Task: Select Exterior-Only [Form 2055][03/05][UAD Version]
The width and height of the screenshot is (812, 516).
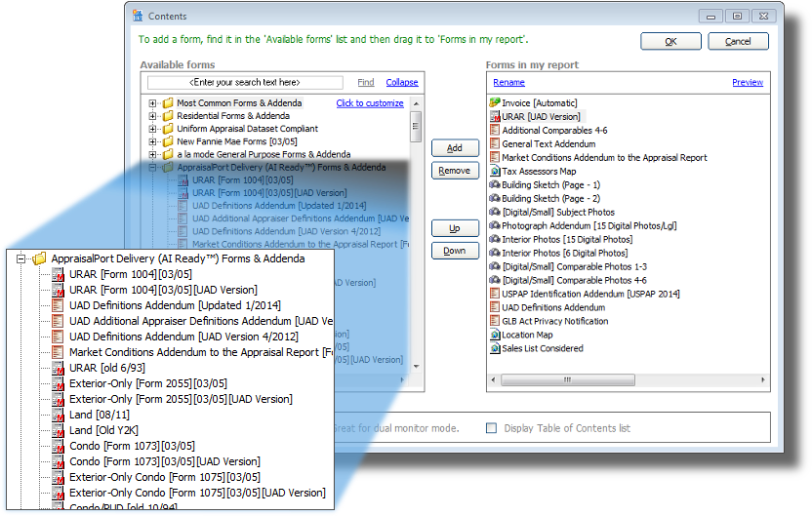Action: [181, 399]
